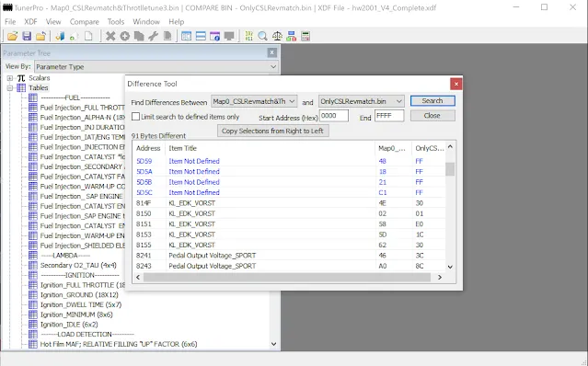588x366 pixels.
Task: Open the View menu
Action: click(53, 22)
